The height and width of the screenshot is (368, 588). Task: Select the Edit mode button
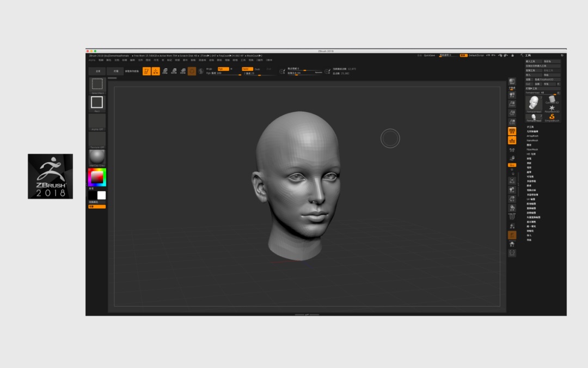click(x=147, y=71)
